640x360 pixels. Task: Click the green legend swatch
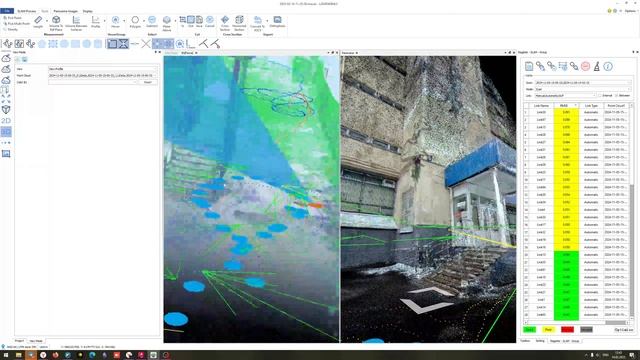click(529, 329)
